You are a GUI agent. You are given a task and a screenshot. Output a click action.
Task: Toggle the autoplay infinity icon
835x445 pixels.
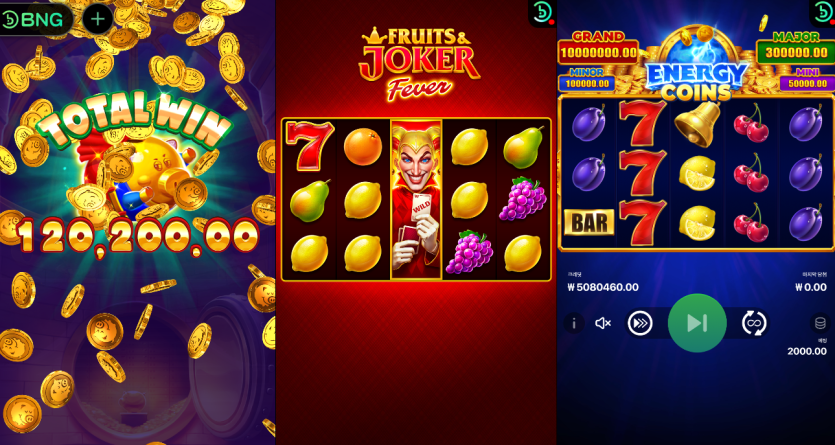754,323
